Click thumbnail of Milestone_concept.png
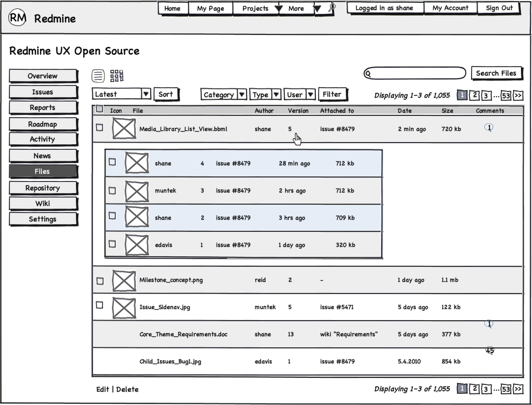 click(124, 281)
